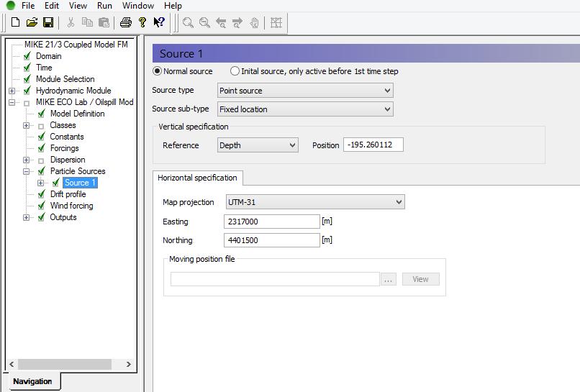Open the Map projection UTM-31 dropdown
Image resolution: width=580 pixels, height=392 pixels.
[315, 202]
